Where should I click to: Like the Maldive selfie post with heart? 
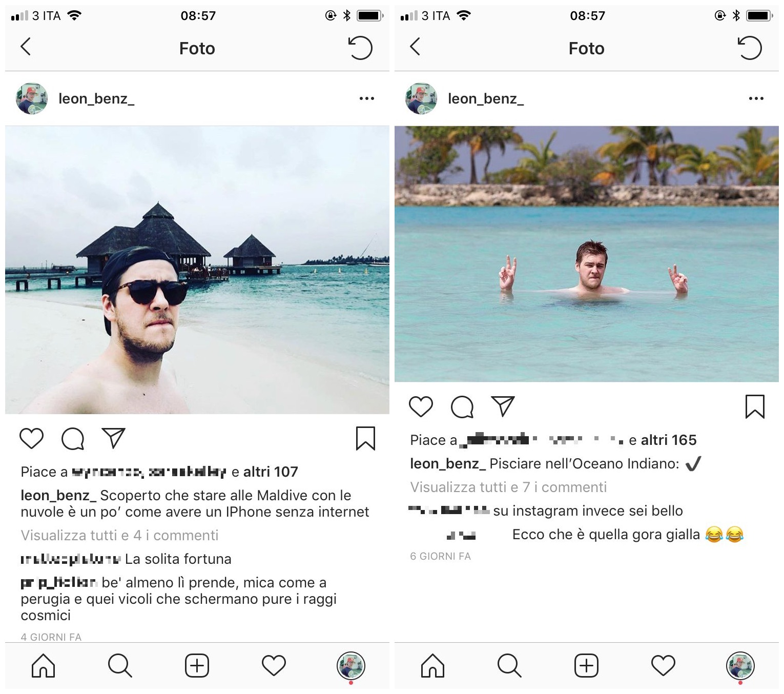31,438
